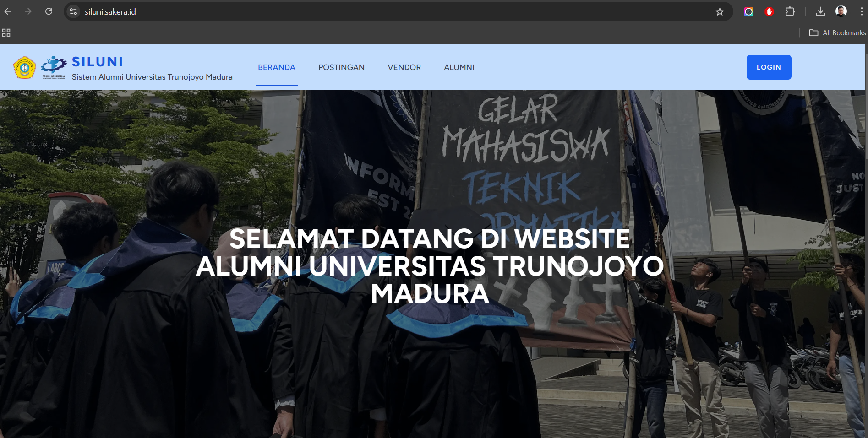Click the AdBlock extension icon

pos(769,11)
